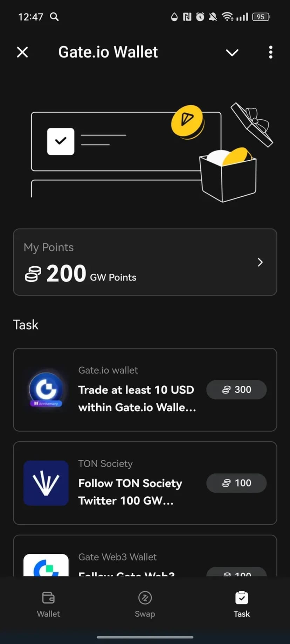Open the three-dot options menu
Screen dimensions: 290x644
[x=270, y=52]
